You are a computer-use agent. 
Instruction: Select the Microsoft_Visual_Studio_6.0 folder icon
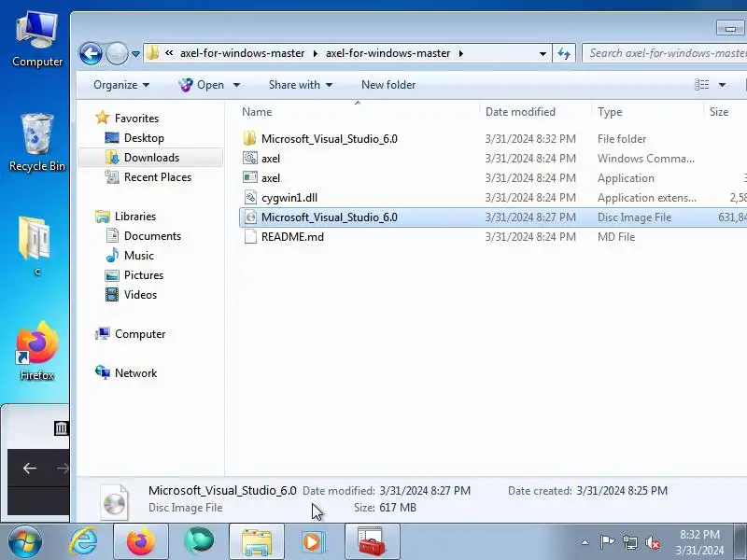249,138
